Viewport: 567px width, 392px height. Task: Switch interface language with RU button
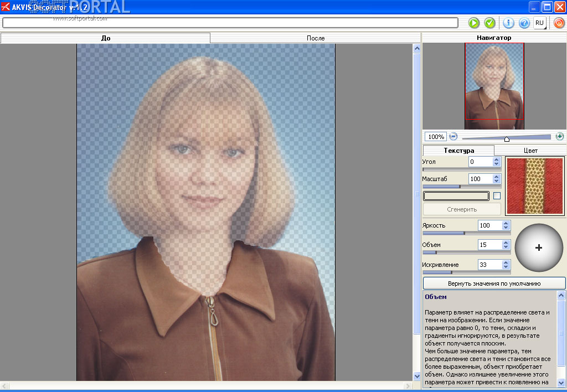pyautogui.click(x=539, y=23)
